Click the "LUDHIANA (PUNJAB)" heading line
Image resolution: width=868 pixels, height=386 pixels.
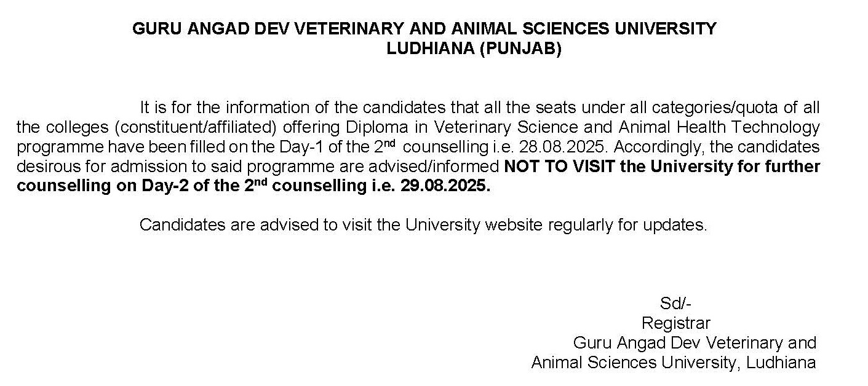coord(474,49)
